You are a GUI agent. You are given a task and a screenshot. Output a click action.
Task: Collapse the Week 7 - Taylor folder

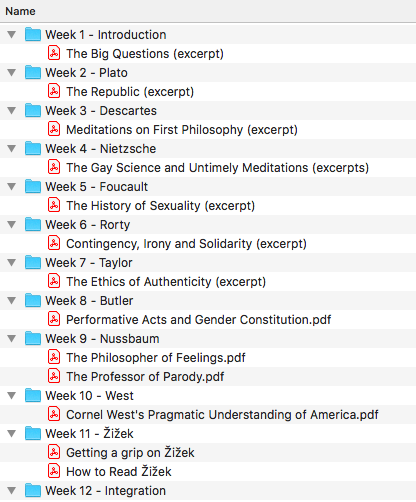point(12,262)
